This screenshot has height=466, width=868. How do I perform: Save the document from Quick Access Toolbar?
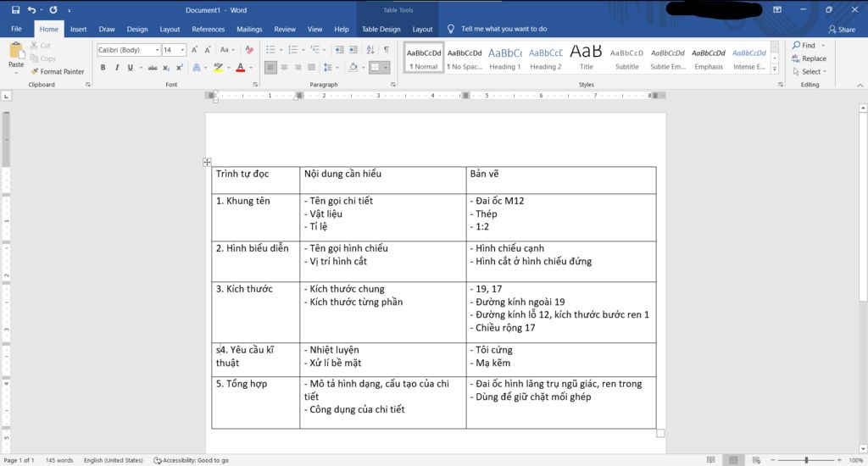(x=15, y=10)
